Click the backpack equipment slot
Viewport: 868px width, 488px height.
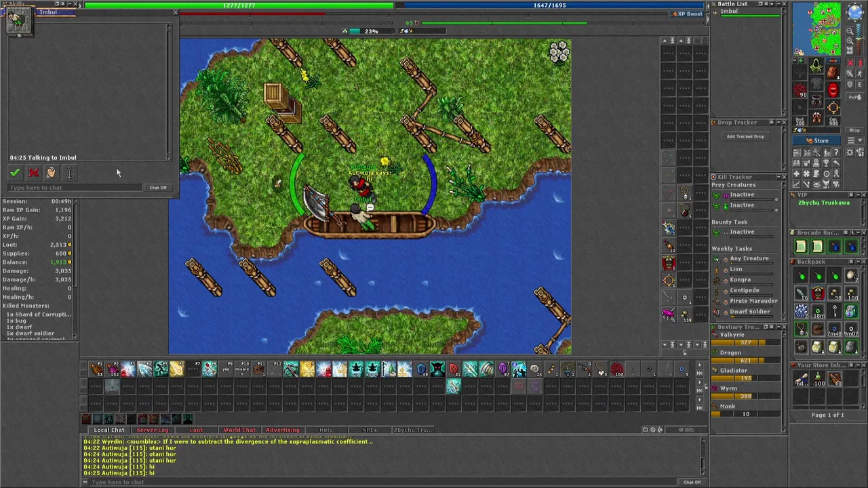coord(833,71)
